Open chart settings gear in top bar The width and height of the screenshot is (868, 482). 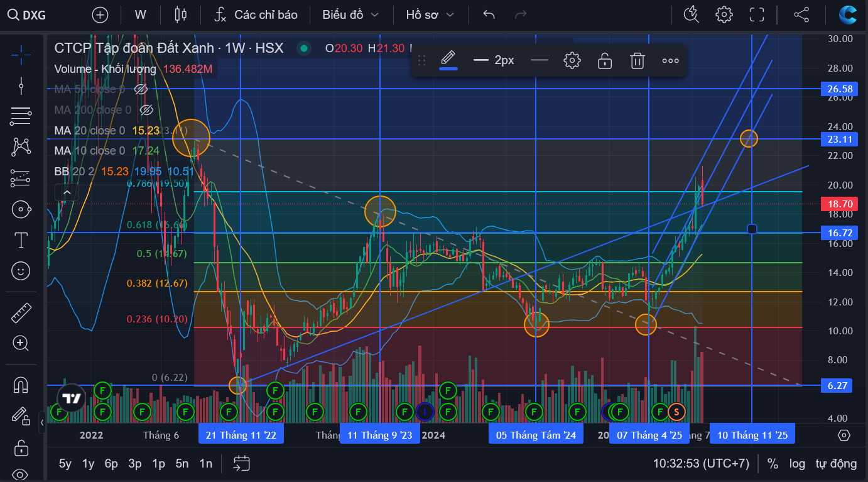[x=724, y=15]
